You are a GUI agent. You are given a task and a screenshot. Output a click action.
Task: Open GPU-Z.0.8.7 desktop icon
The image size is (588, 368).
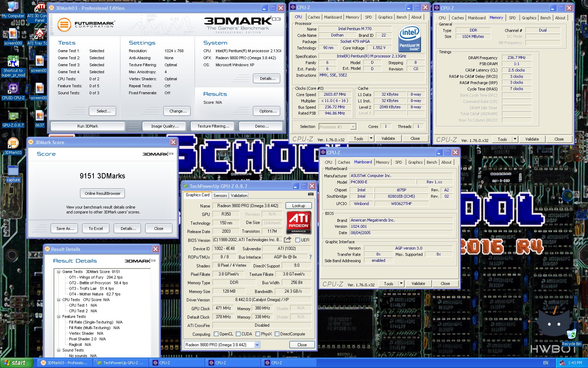point(13,118)
